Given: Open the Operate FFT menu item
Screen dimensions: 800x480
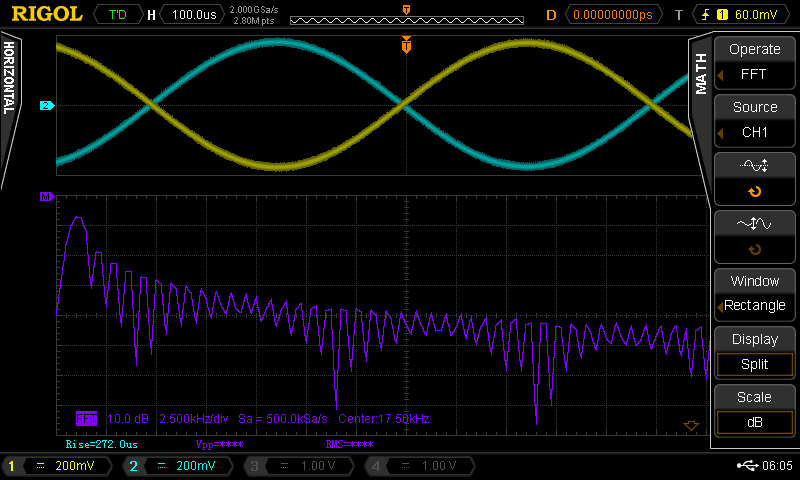Looking at the screenshot, I should pos(754,62).
